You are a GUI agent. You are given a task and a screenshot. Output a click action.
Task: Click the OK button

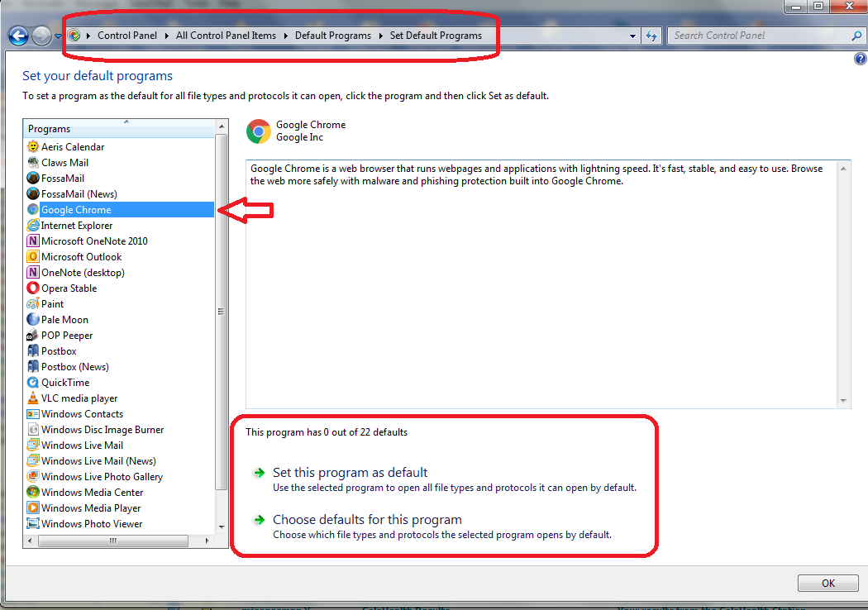point(828,583)
